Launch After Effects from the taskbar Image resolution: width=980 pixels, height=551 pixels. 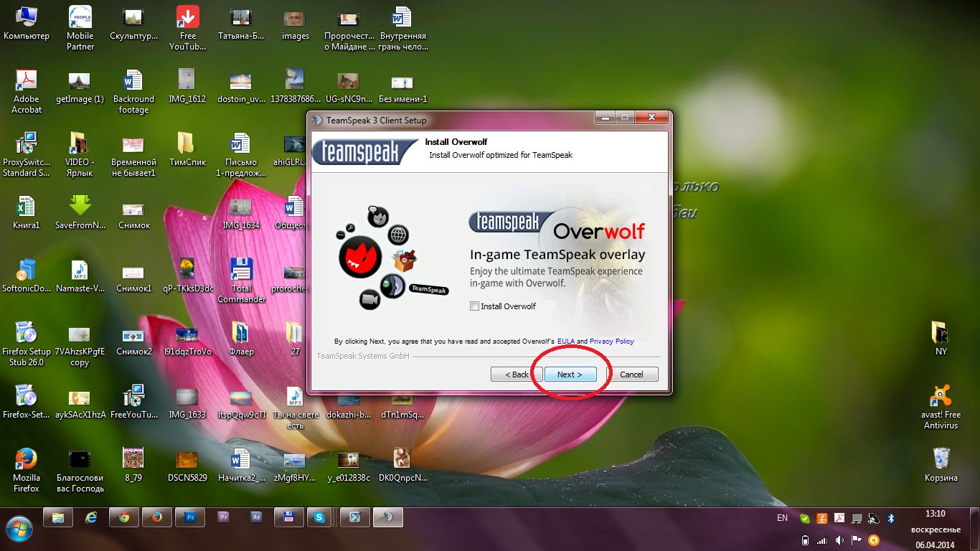pyautogui.click(x=256, y=517)
